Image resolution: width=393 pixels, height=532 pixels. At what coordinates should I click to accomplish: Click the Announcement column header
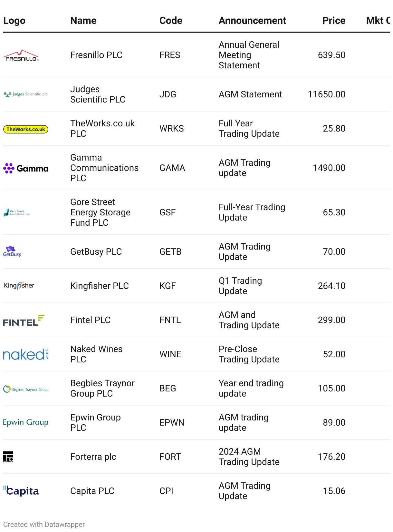coord(252,21)
